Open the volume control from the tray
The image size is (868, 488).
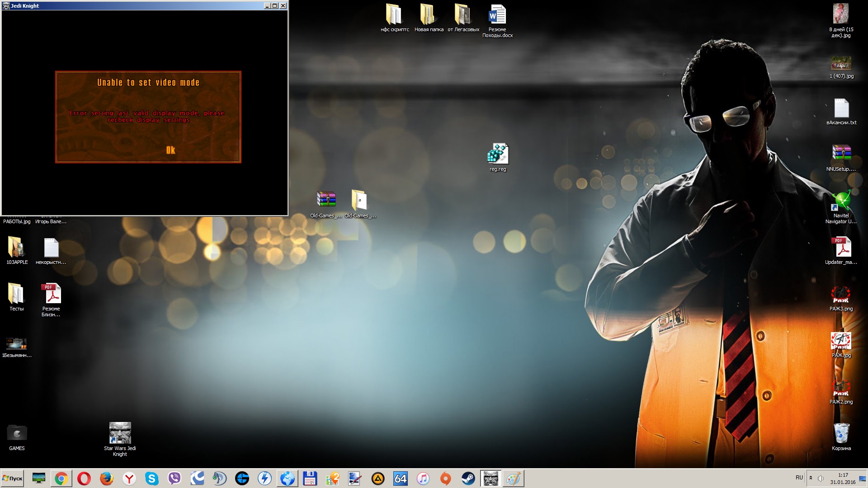pyautogui.click(x=821, y=478)
